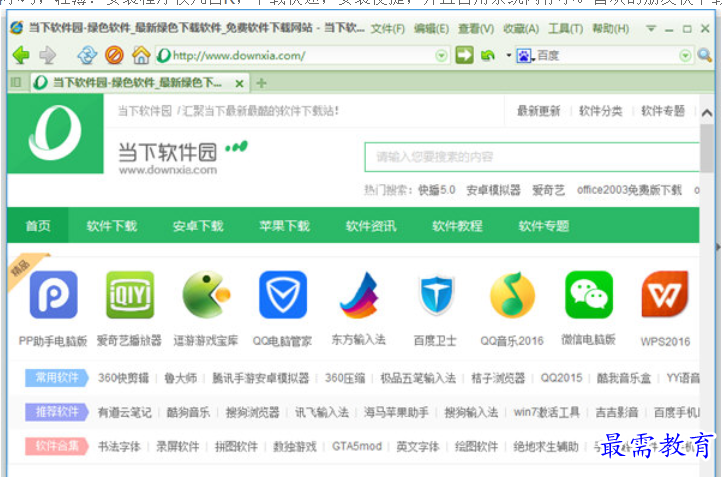The image size is (722, 477).
Task: Click the 快播5.0 hot search link
Action: [437, 190]
